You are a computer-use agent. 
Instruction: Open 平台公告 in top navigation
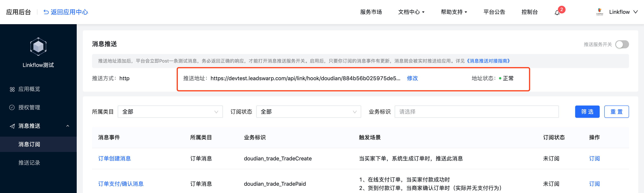(494, 12)
